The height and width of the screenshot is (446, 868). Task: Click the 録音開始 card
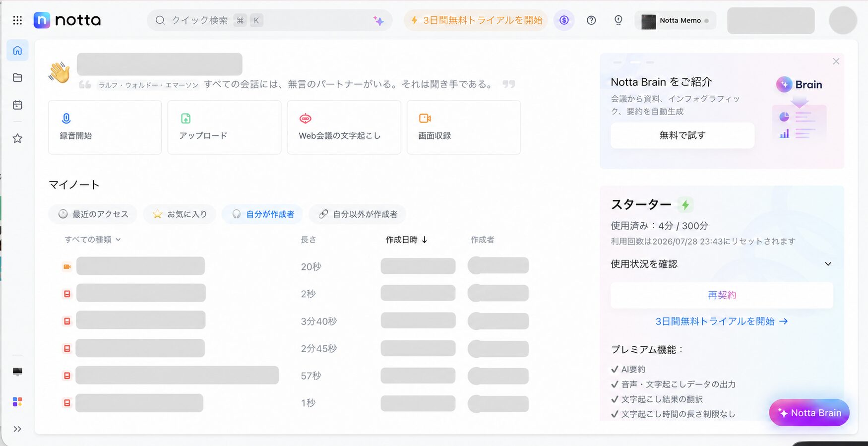tap(105, 127)
